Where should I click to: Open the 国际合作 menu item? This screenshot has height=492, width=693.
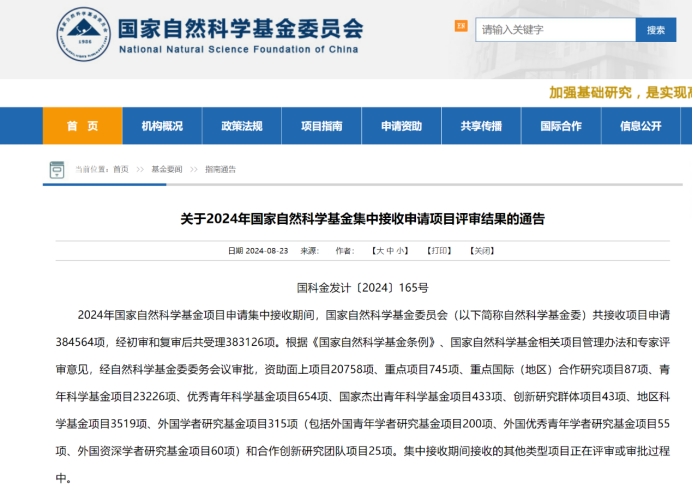coord(561,126)
